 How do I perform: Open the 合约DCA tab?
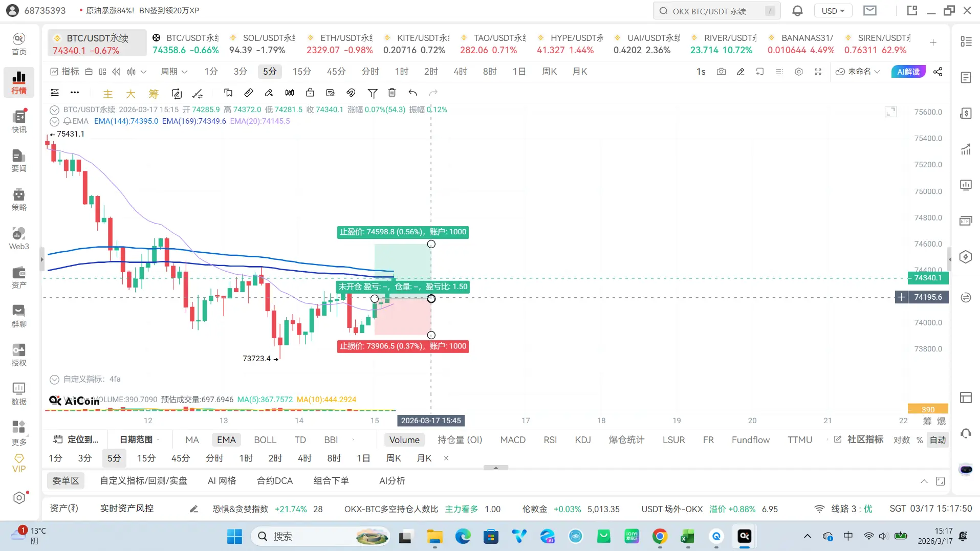(275, 481)
